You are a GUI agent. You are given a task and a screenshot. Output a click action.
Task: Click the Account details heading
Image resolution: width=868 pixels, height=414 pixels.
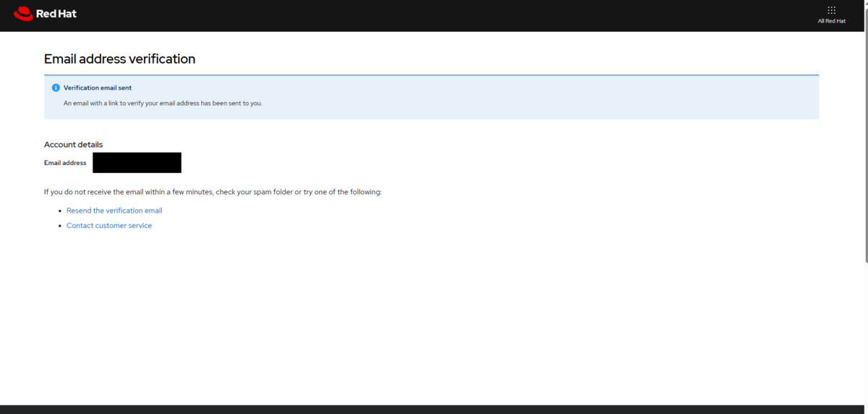click(73, 145)
